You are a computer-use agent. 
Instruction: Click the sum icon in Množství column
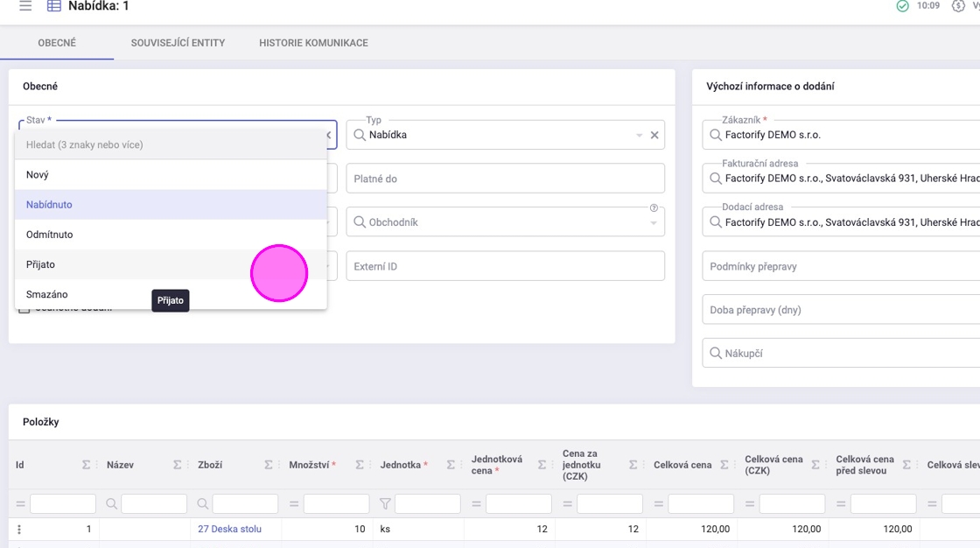click(360, 465)
